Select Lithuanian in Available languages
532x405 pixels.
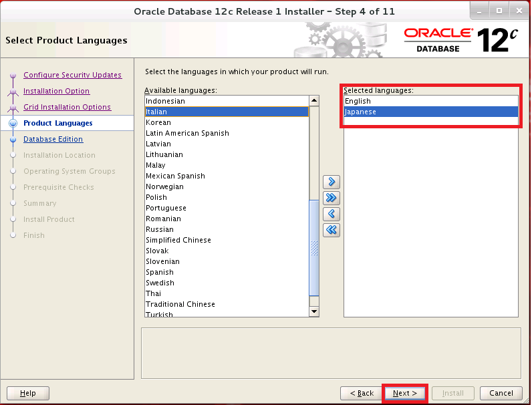pyautogui.click(x=227, y=154)
